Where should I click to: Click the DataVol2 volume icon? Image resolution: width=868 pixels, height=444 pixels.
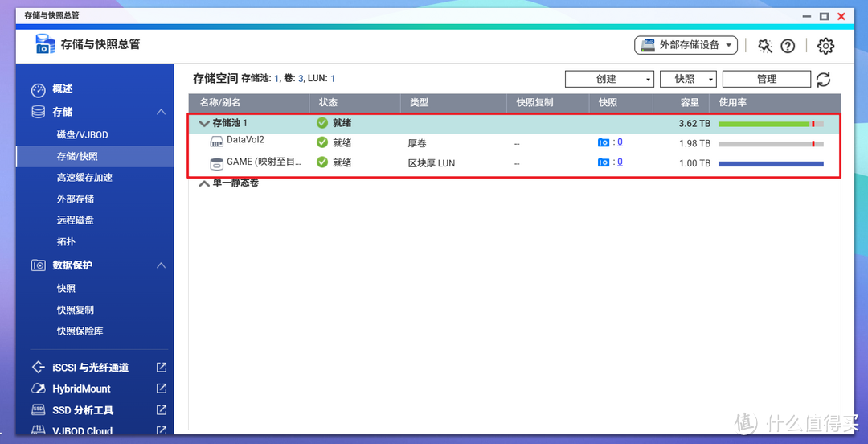tap(217, 142)
